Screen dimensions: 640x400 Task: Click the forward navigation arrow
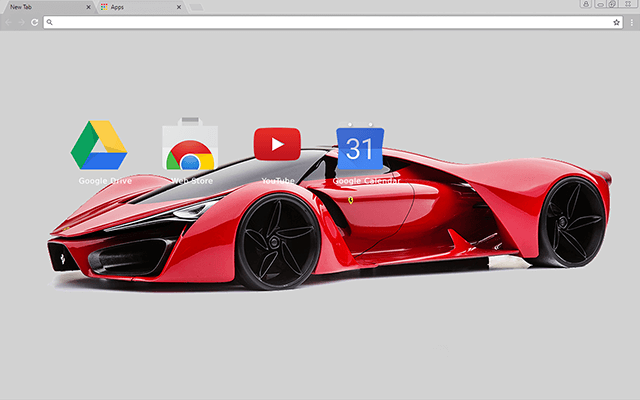tap(21, 21)
